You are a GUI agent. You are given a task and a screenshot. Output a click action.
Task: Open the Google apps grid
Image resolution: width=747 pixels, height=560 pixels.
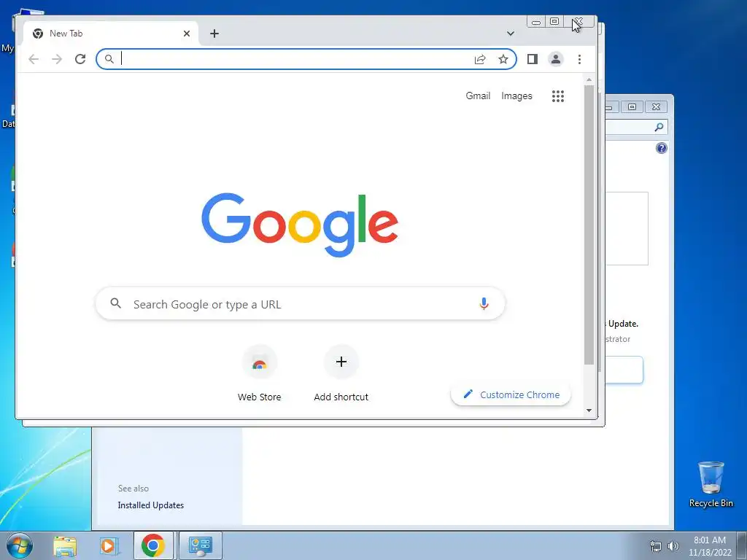click(x=558, y=96)
